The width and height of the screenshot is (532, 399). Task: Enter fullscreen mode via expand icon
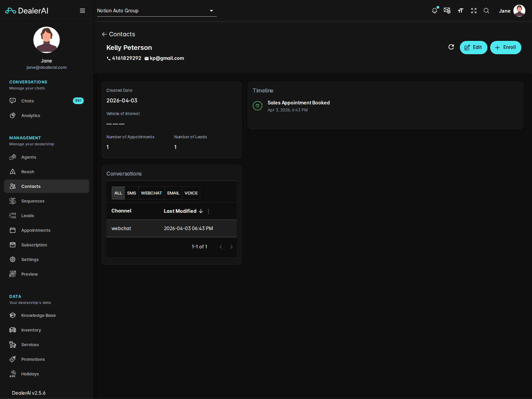click(x=474, y=11)
